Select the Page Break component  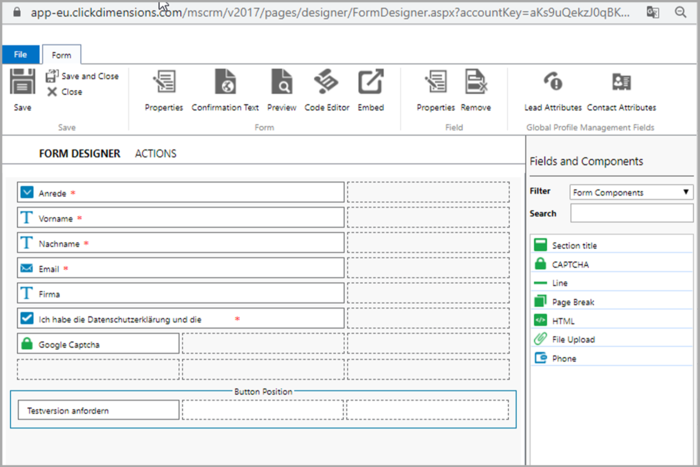pyautogui.click(x=612, y=302)
